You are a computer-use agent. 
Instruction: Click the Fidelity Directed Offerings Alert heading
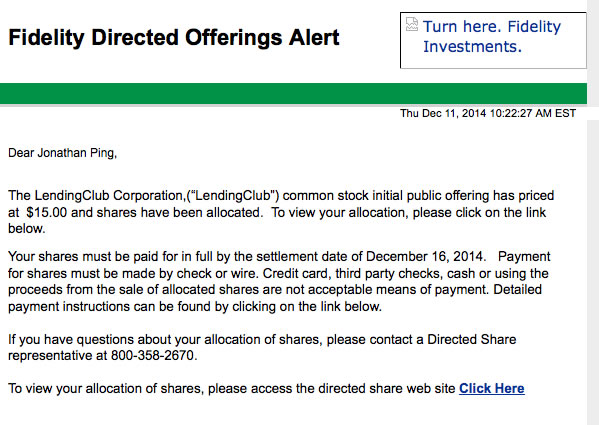(x=174, y=37)
